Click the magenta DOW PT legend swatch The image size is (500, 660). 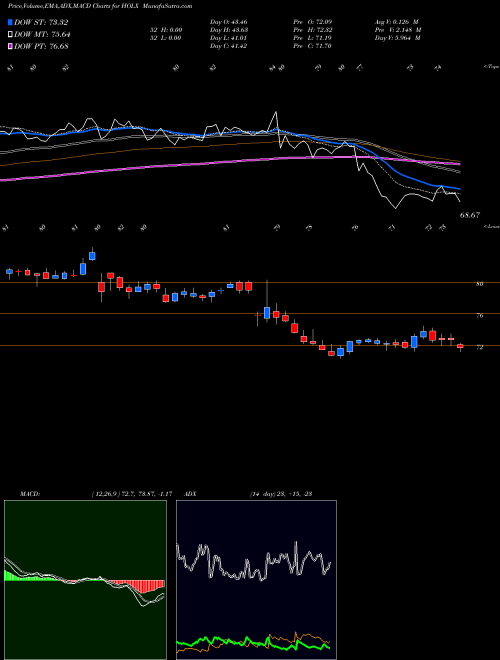pyautogui.click(x=11, y=46)
